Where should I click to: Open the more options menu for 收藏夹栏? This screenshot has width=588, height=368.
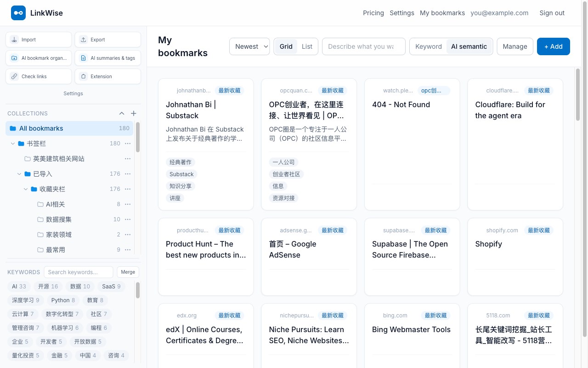pyautogui.click(x=128, y=189)
